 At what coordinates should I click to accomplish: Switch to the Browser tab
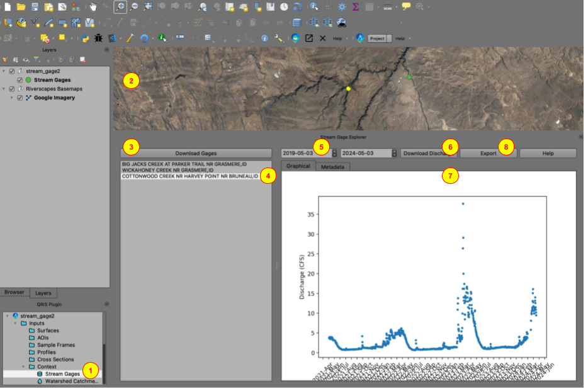click(x=14, y=292)
